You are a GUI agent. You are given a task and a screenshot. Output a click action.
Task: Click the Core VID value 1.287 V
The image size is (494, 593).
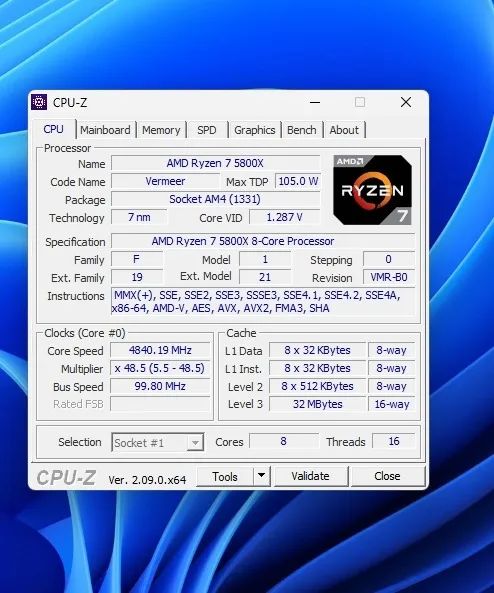(284, 217)
